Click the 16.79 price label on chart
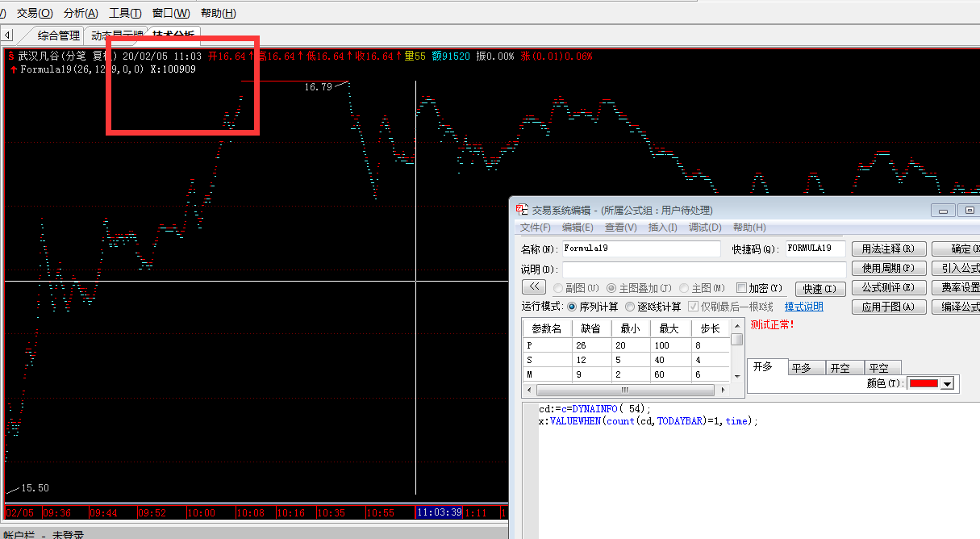 click(317, 87)
